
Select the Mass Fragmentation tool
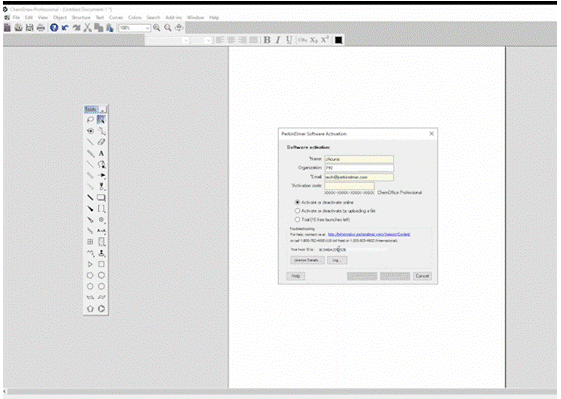tap(102, 131)
